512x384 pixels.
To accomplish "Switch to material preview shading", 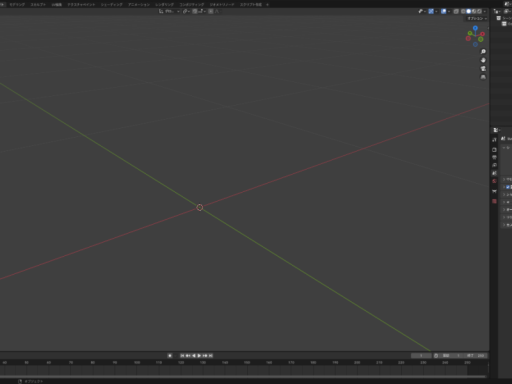I will [x=474, y=11].
